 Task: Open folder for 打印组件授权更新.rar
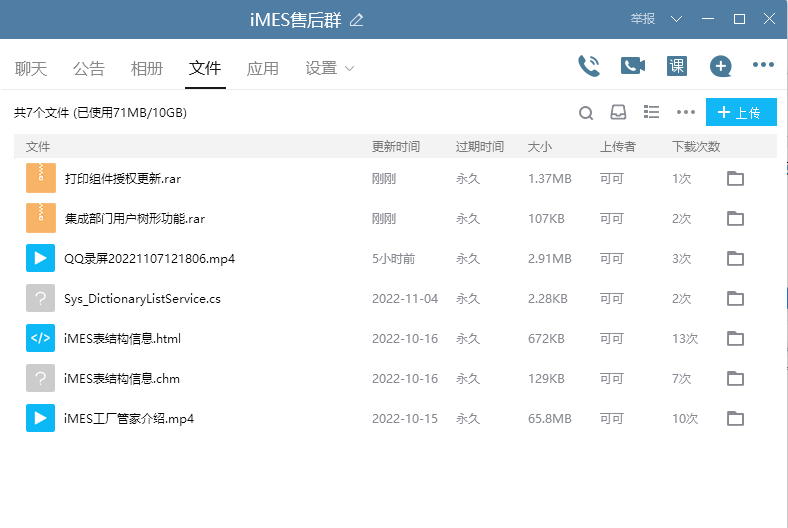(735, 178)
